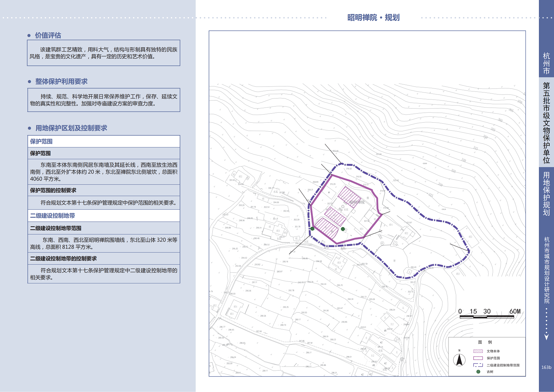
Task: Click the bullet before heading 用地保护区划及控制要求
Action: 29,128
